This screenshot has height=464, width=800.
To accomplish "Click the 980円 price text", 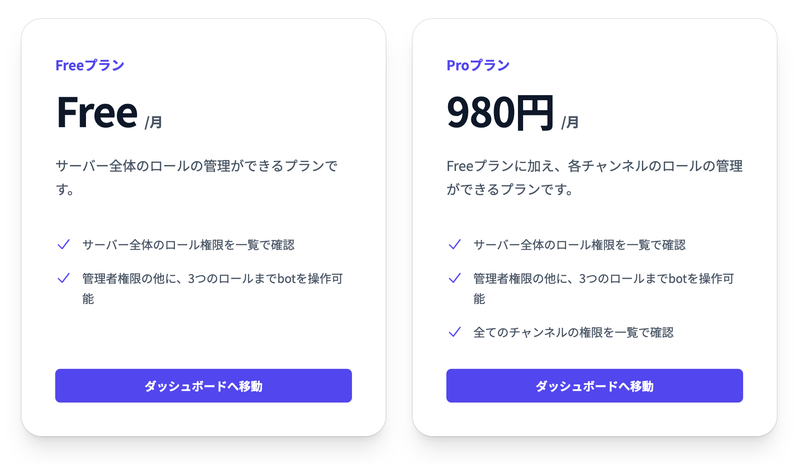I will click(499, 113).
